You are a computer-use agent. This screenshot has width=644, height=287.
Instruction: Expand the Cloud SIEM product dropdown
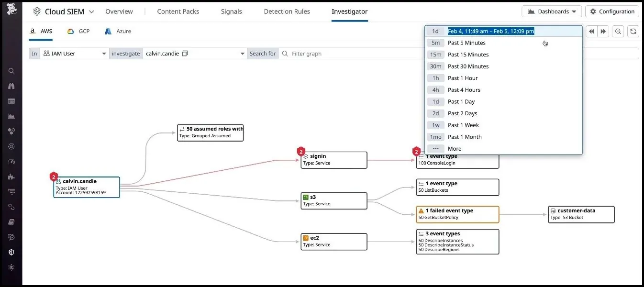[91, 11]
